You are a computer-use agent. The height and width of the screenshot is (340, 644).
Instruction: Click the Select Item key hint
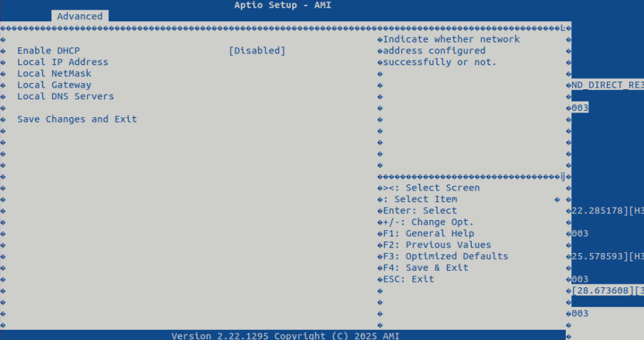tap(425, 199)
